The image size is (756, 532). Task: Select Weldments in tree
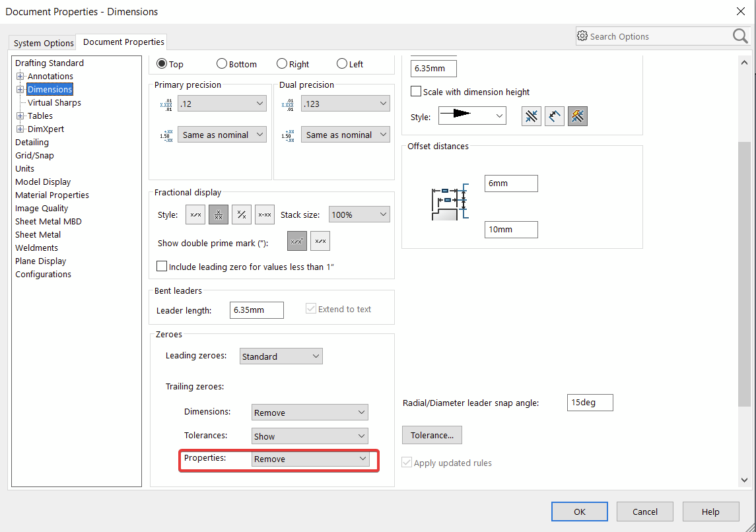[36, 248]
